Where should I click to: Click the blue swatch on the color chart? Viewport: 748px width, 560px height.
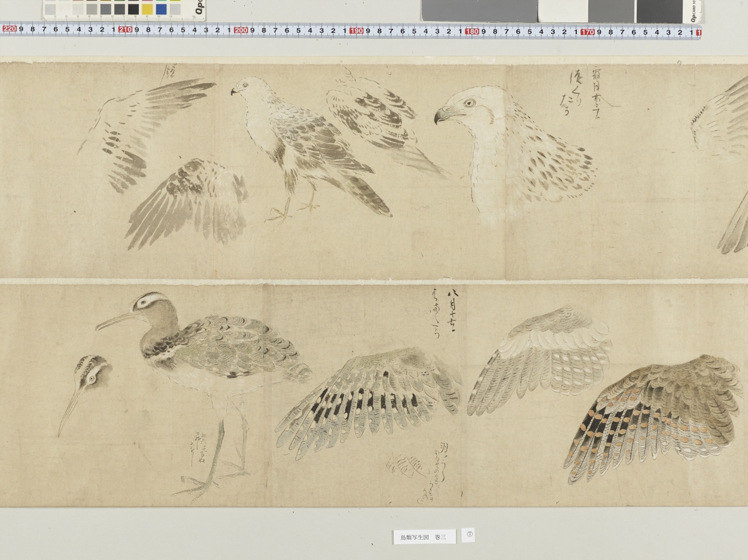(x=161, y=9)
